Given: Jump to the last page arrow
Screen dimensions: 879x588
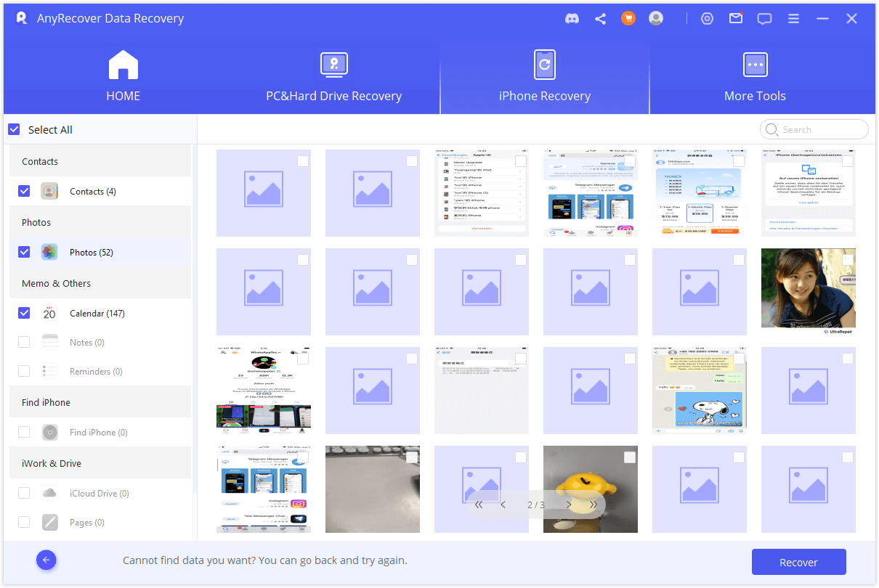Looking at the screenshot, I should [x=594, y=505].
